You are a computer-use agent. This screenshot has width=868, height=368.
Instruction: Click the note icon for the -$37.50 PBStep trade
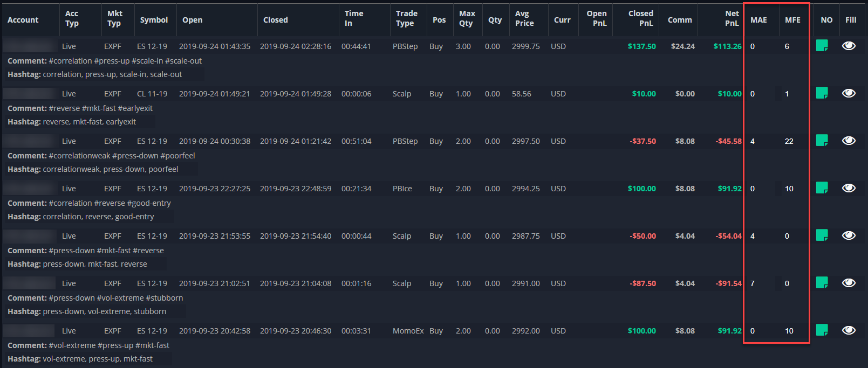coord(822,141)
